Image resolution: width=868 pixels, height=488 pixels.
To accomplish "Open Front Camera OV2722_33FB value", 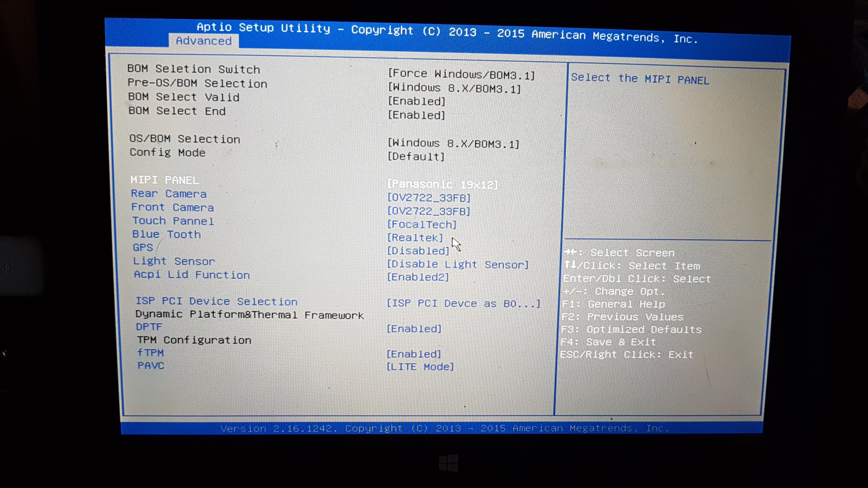I will (x=429, y=211).
